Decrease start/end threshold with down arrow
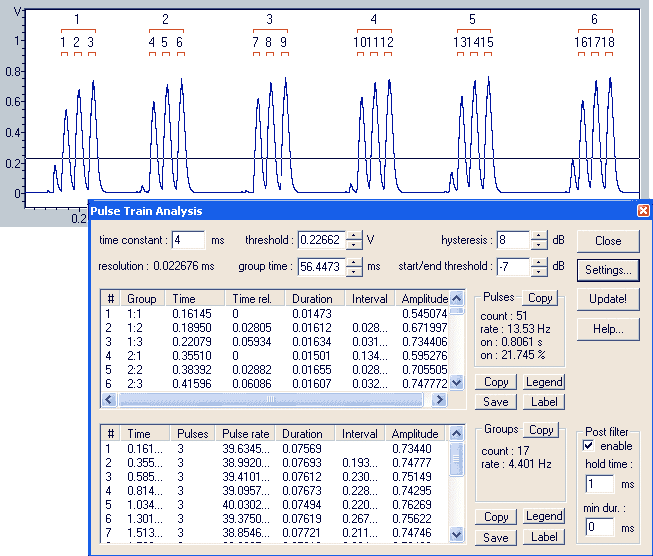653x556 pixels. pyautogui.click(x=539, y=271)
